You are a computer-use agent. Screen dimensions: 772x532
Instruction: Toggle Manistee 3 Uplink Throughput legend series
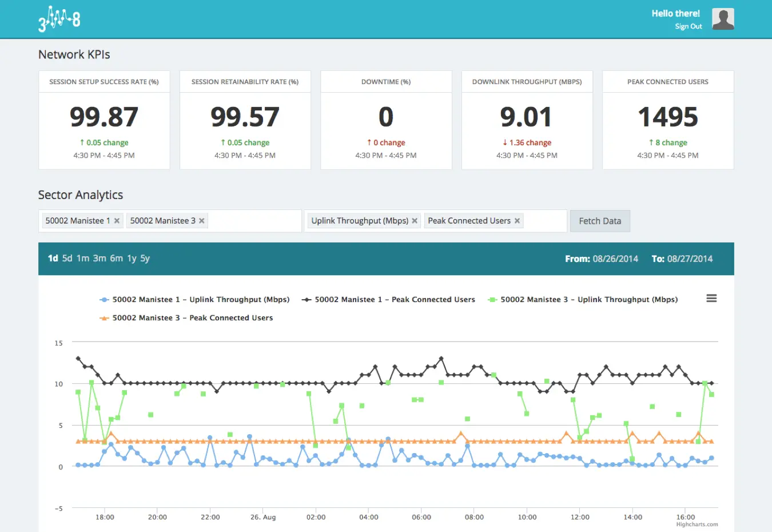tap(589, 300)
